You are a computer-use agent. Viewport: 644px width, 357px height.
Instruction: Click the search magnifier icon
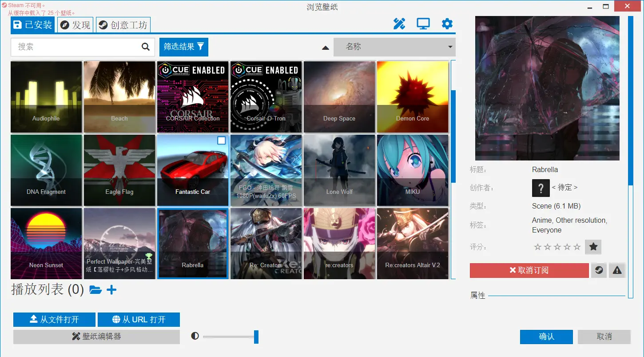point(146,47)
